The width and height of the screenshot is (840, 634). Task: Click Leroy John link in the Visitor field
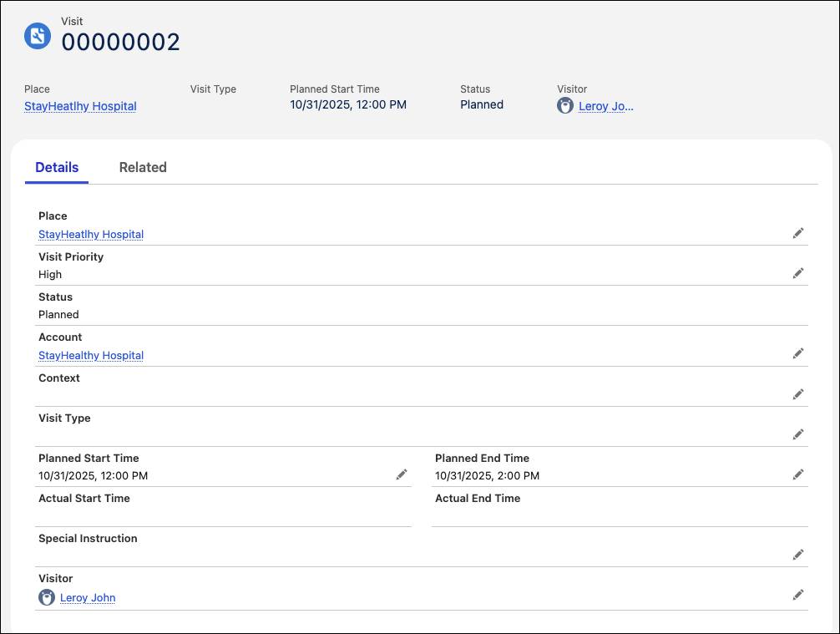87,597
